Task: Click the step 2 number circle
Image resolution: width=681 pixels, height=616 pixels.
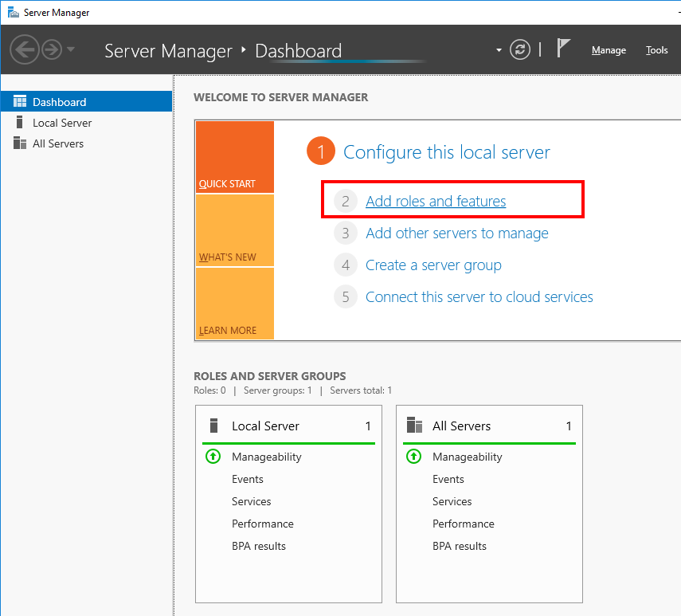Action: tap(345, 201)
